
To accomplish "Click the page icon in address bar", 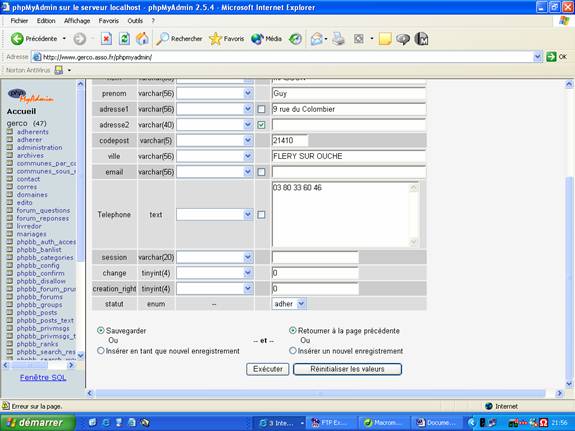I will [37, 57].
